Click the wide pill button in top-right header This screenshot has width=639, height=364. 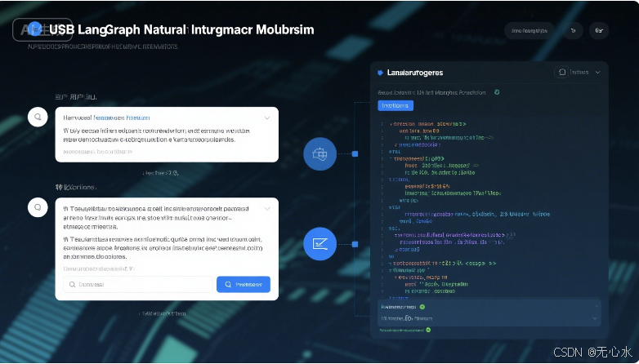coord(530,30)
